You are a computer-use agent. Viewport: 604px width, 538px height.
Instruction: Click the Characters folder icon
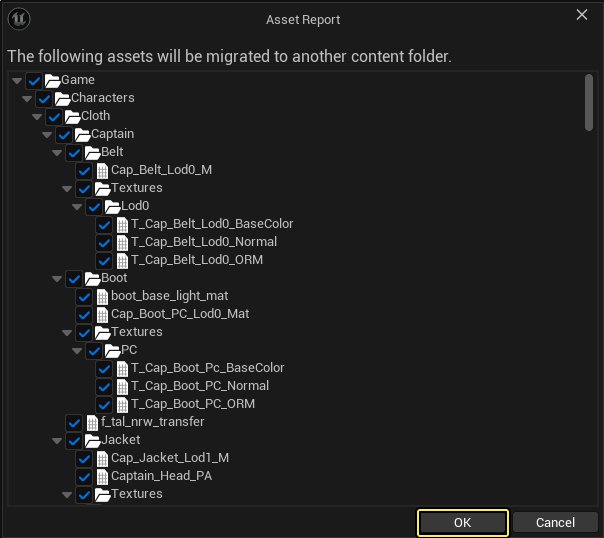coord(62,99)
